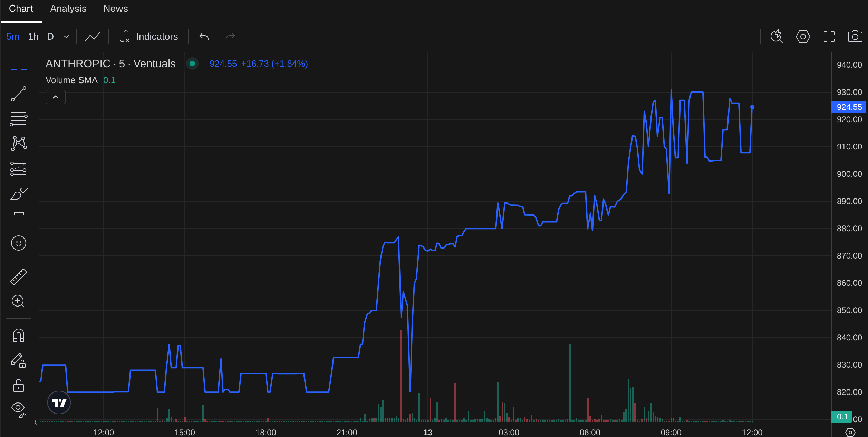The image size is (868, 437).
Task: Open the line chart style selector
Action: tap(93, 37)
